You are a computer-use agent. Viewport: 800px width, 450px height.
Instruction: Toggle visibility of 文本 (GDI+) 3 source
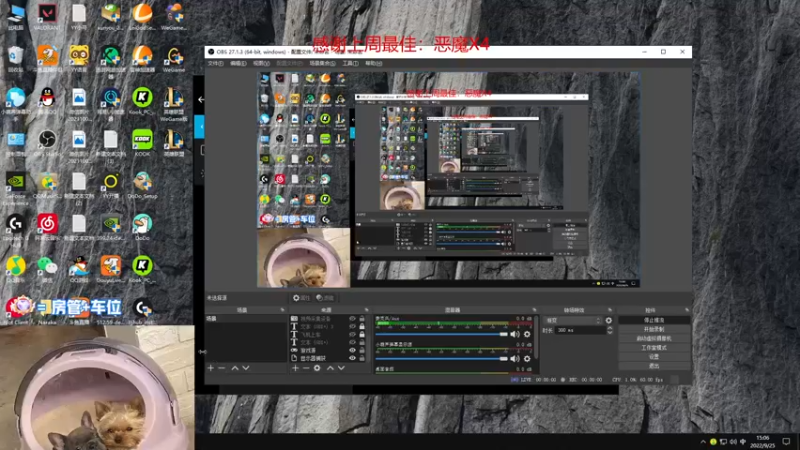[352, 327]
